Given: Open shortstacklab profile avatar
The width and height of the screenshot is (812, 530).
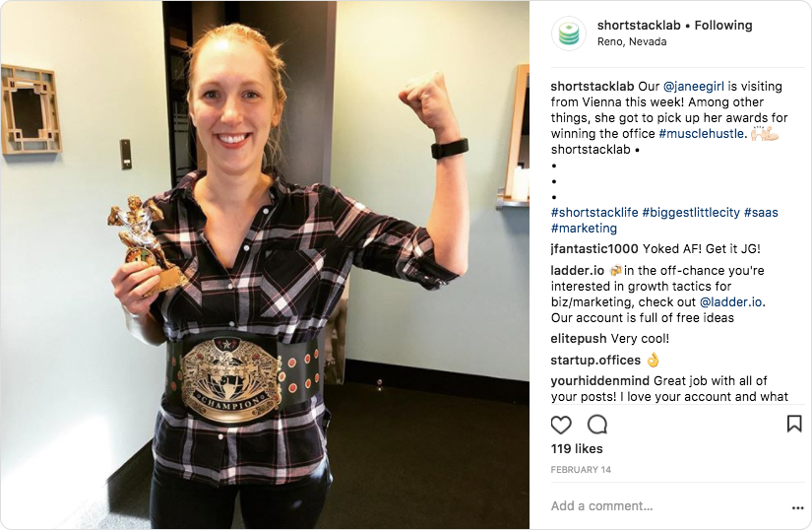Looking at the screenshot, I should 569,33.
